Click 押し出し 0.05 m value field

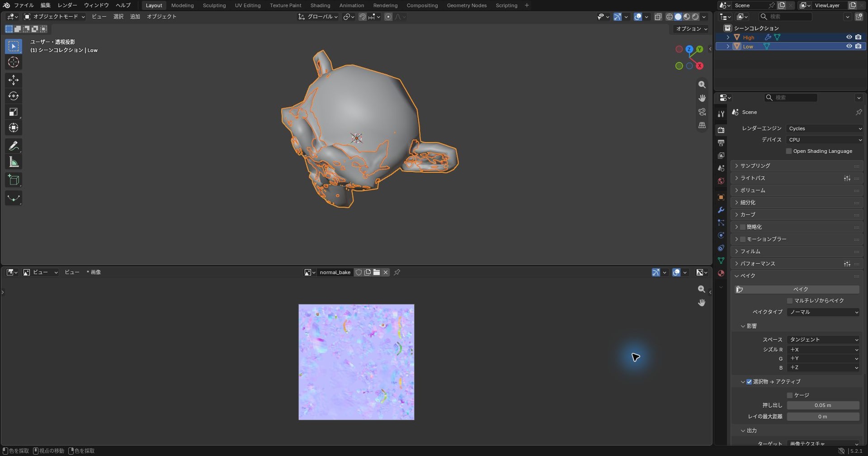click(x=823, y=406)
